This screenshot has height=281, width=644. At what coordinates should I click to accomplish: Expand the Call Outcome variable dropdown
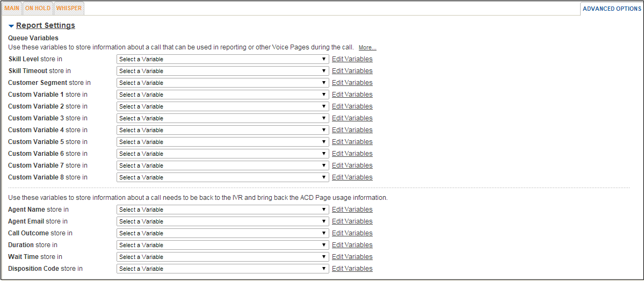pyautogui.click(x=222, y=233)
